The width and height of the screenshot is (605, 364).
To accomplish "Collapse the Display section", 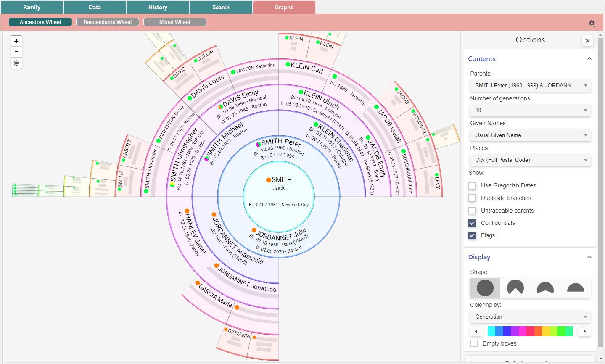I will [589, 257].
